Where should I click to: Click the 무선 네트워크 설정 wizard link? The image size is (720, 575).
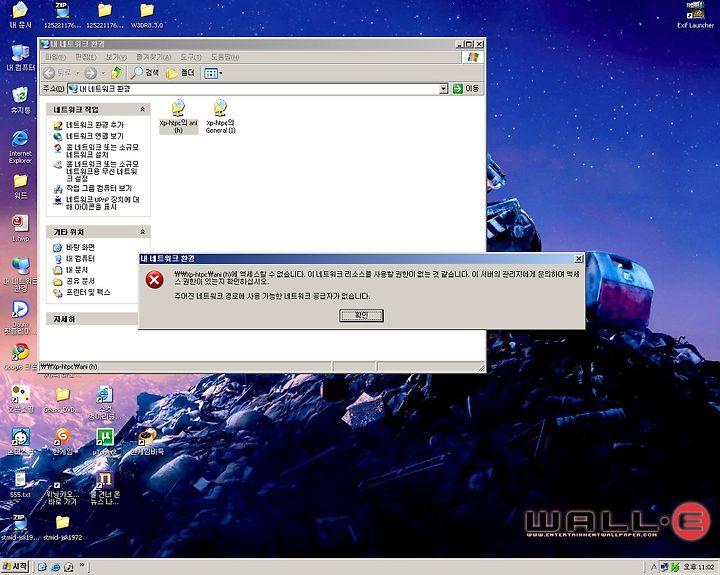tap(102, 171)
